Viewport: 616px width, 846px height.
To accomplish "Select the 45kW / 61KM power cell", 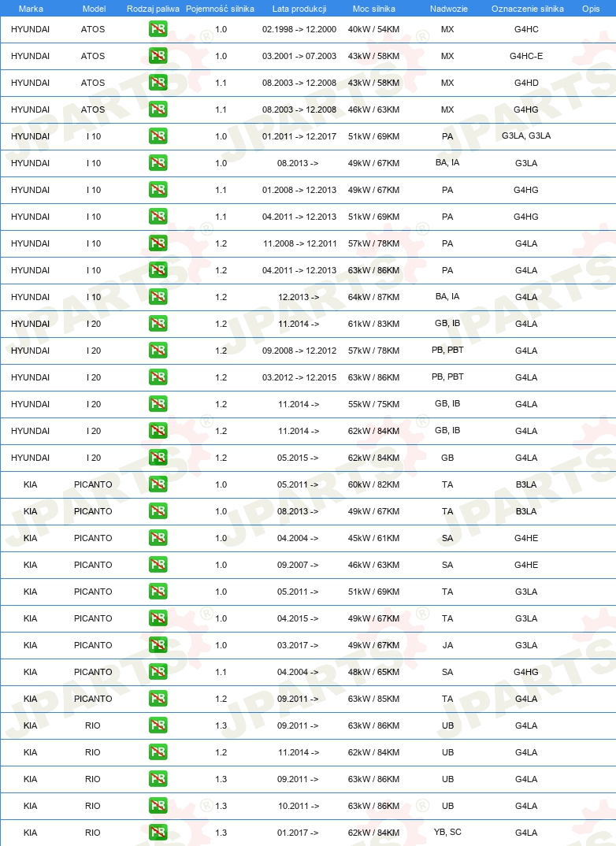I will (x=374, y=538).
